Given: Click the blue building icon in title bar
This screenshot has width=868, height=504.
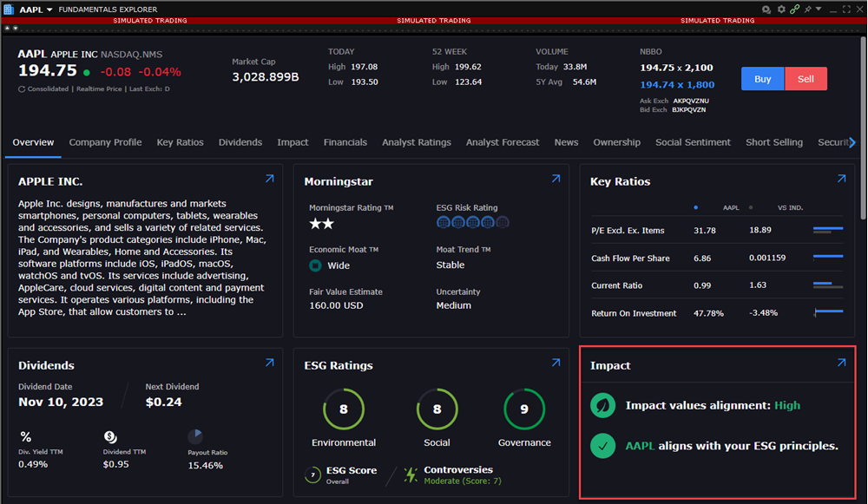Looking at the screenshot, I should tap(9, 9).
